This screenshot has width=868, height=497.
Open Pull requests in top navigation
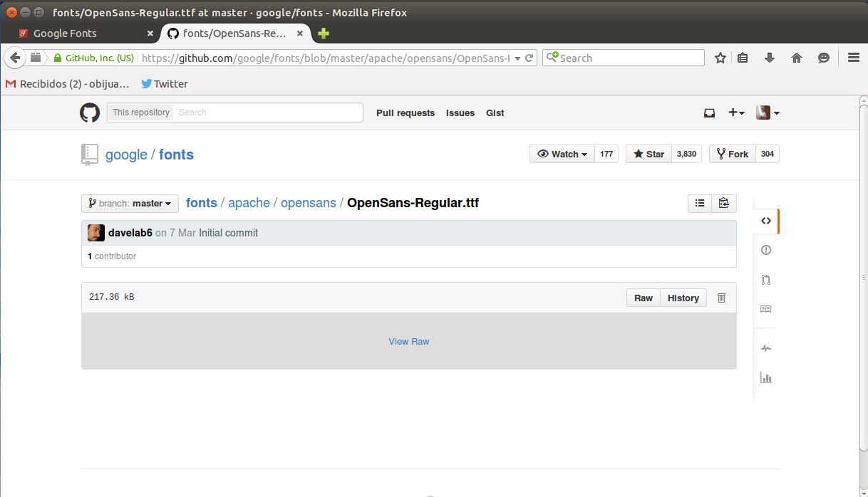405,113
